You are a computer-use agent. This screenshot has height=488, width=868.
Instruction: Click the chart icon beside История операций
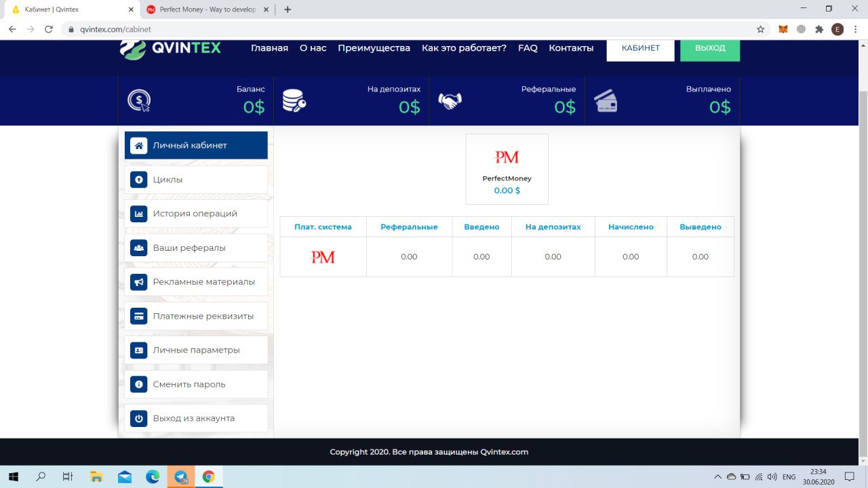coord(139,213)
